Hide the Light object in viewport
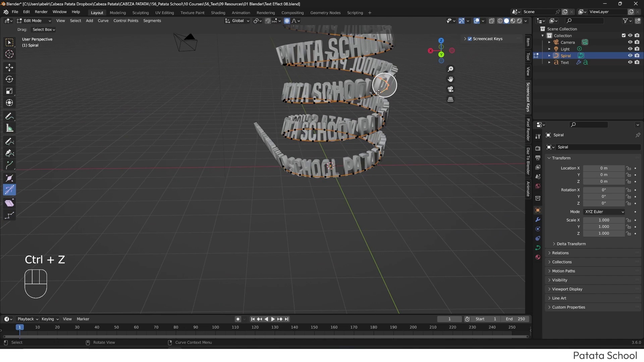644x362 pixels. [x=630, y=49]
